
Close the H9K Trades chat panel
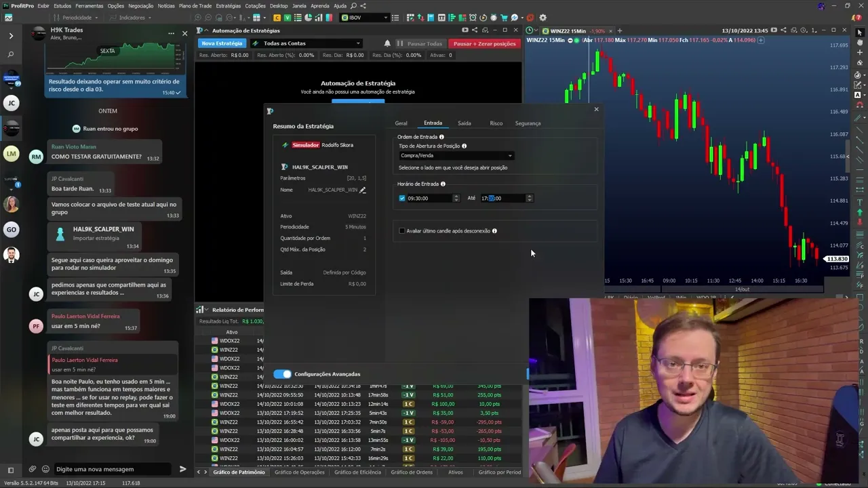[x=184, y=33]
